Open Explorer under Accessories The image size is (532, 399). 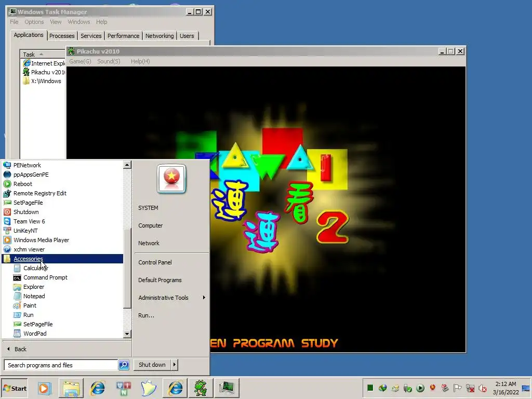tap(34, 287)
